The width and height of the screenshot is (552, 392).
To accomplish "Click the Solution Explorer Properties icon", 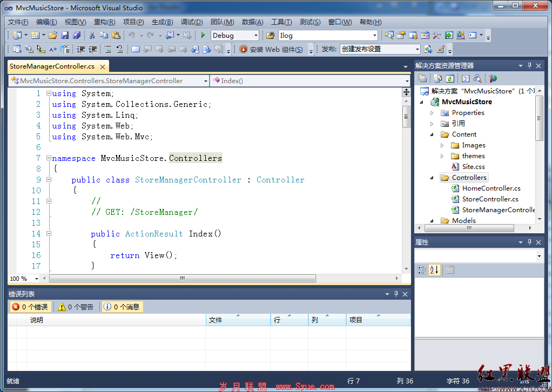I will (x=422, y=78).
